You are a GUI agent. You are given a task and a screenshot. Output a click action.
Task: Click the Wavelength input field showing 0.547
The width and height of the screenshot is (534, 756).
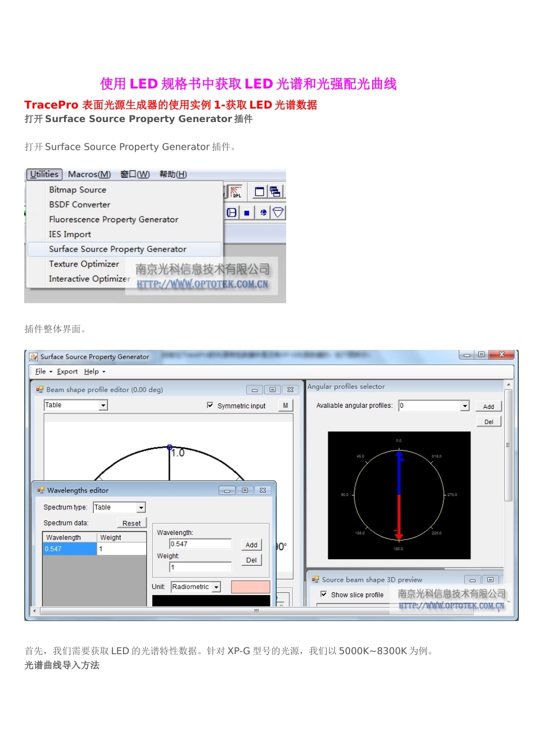[200, 544]
